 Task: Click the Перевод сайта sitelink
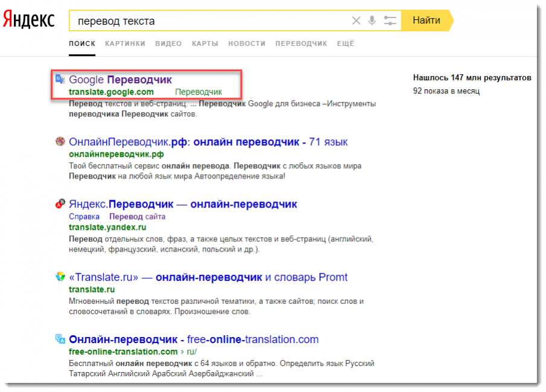click(138, 217)
